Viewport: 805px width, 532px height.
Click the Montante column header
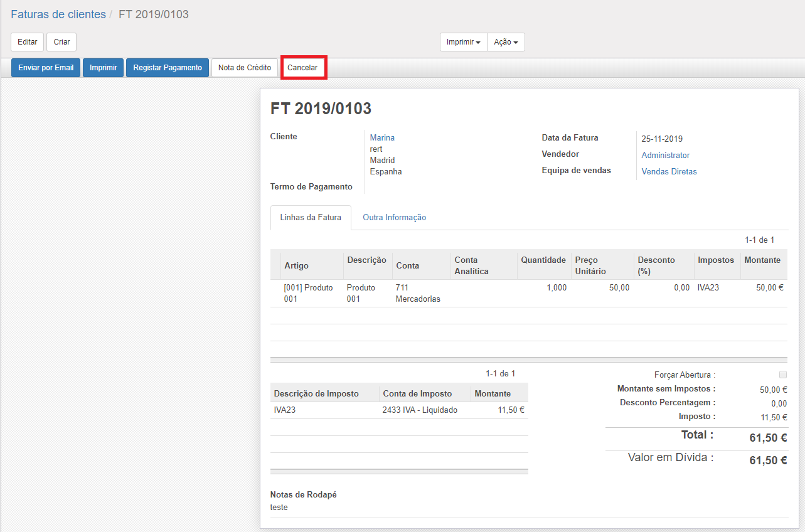(762, 260)
